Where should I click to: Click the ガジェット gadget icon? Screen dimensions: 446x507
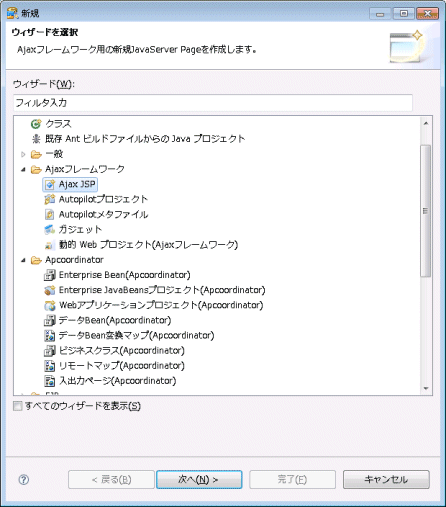point(50,230)
